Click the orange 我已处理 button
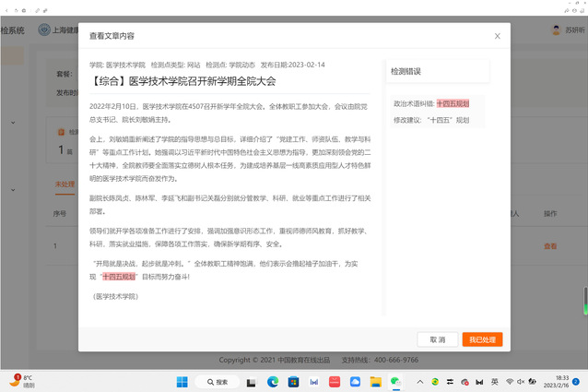588x392 pixels. click(482, 339)
